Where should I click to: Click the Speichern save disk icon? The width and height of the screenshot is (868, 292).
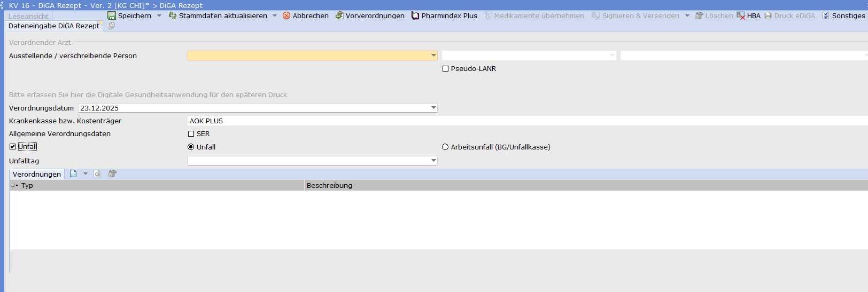pyautogui.click(x=112, y=15)
